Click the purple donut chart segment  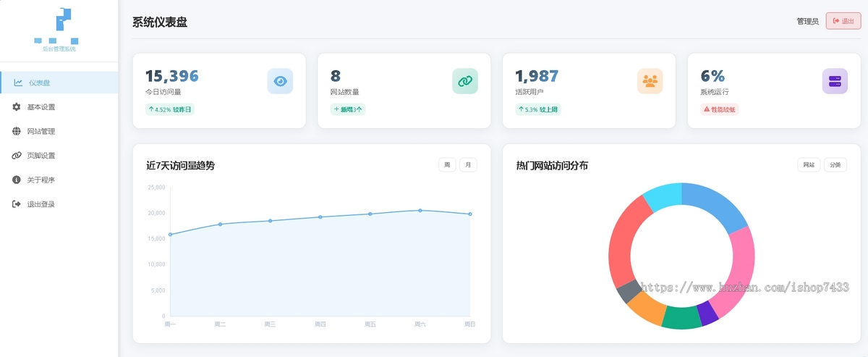coord(708,313)
